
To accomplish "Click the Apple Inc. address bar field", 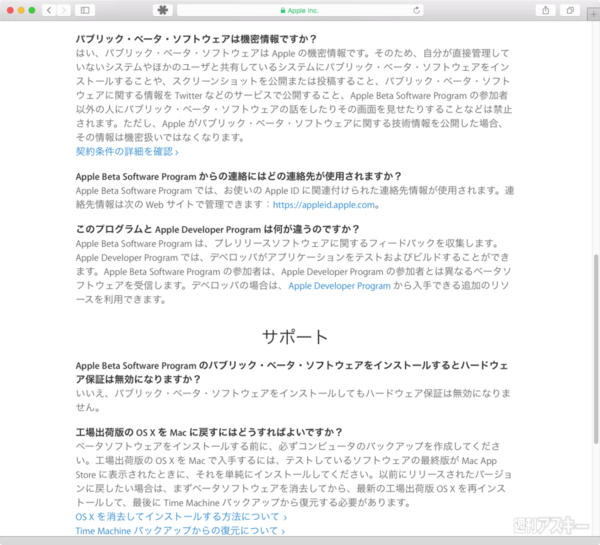I will click(300, 10).
